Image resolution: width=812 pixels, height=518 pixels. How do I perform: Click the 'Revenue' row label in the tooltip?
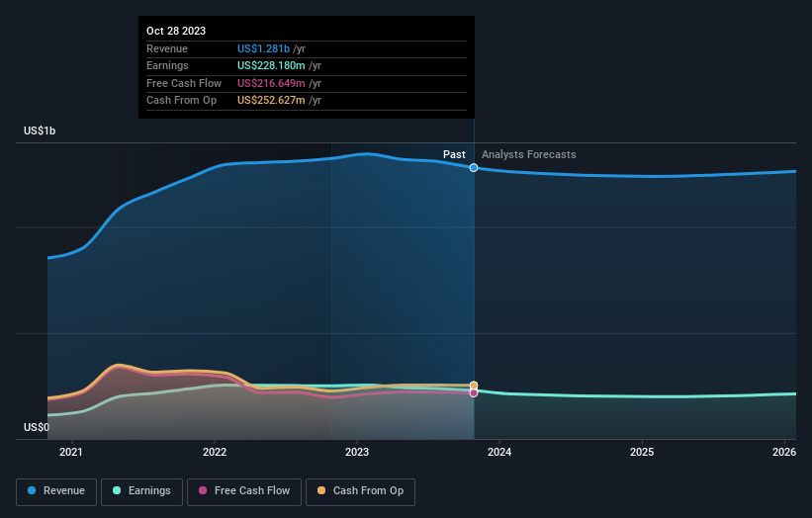coord(167,48)
